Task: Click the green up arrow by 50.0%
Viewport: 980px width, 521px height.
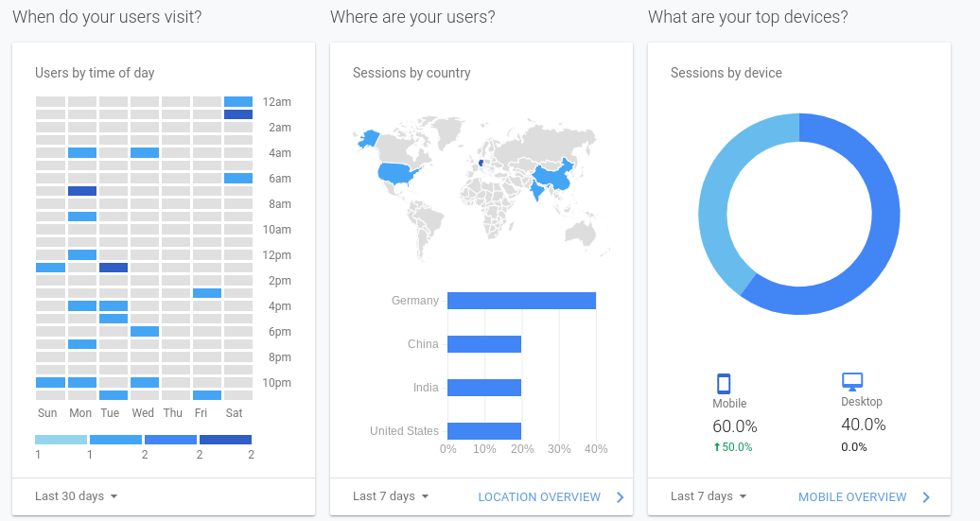Action: click(x=717, y=447)
